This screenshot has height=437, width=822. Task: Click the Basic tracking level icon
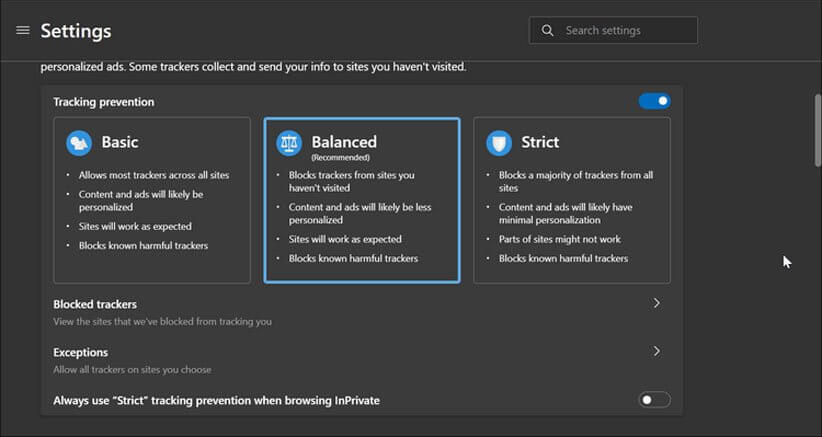click(x=79, y=142)
